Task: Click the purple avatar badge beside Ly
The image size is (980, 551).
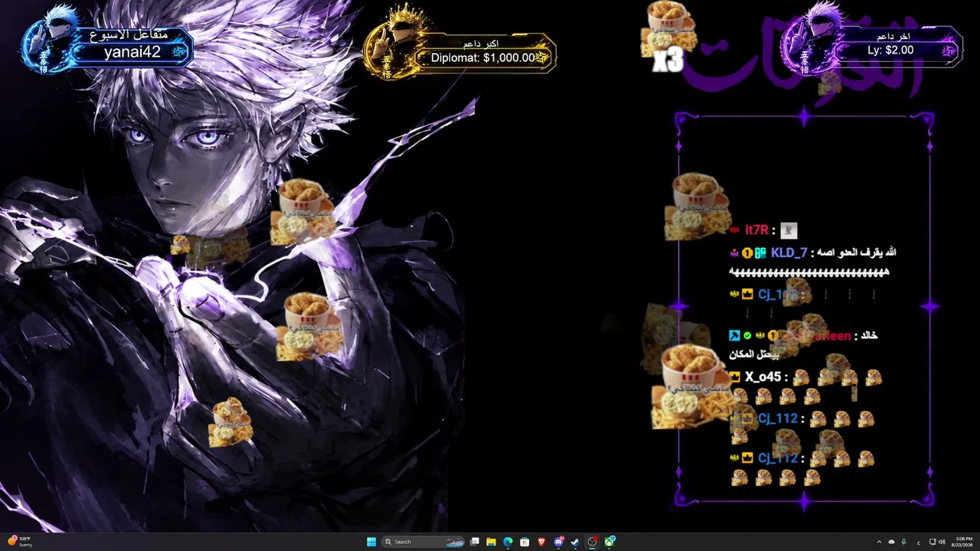Action: [x=812, y=40]
